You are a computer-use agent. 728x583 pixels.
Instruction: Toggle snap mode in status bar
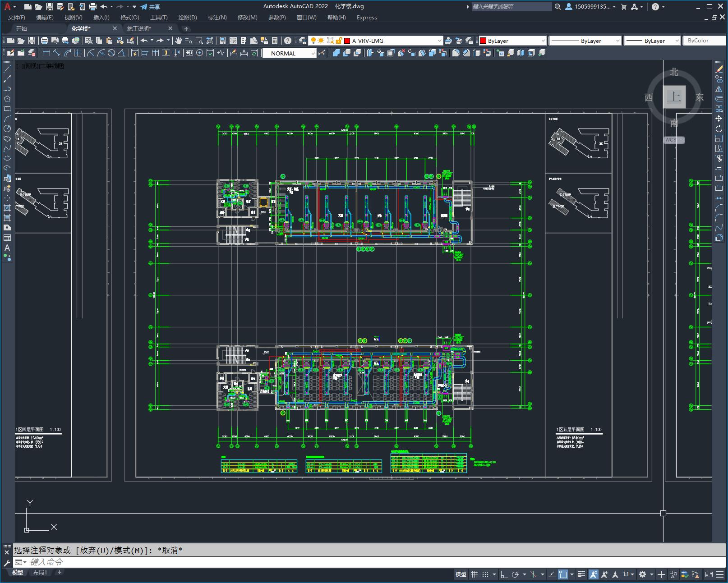pyautogui.click(x=485, y=574)
